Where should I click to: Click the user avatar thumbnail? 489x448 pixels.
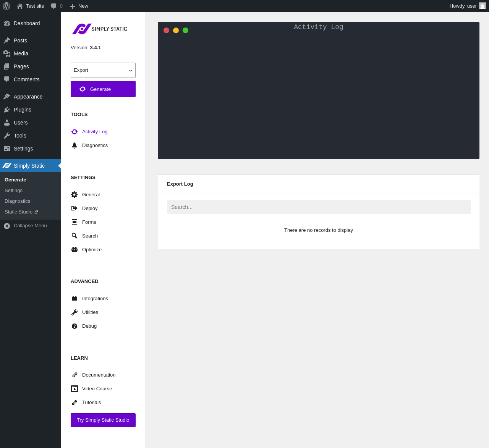(483, 6)
